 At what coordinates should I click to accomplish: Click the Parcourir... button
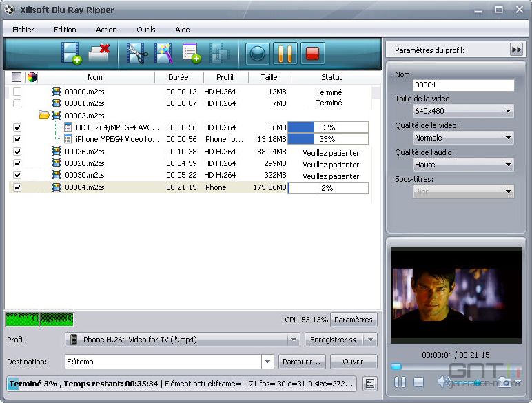click(302, 362)
